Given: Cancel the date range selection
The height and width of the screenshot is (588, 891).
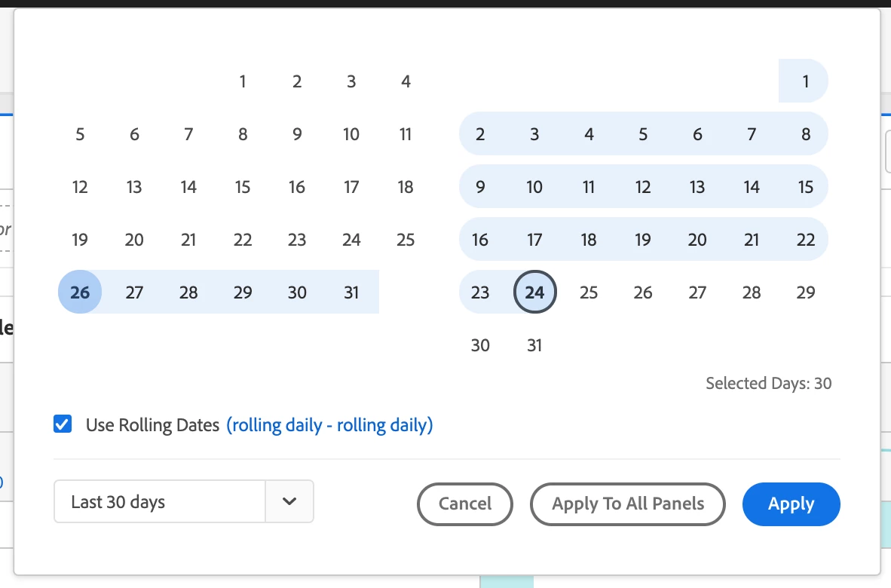Looking at the screenshot, I should click(465, 504).
